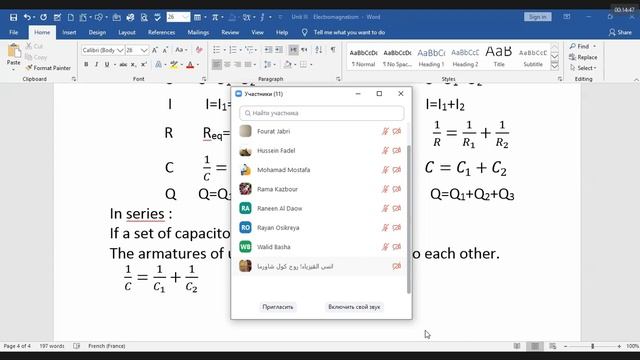The width and height of the screenshot is (640, 360).
Task: Apply the Heading 1 style
Action: click(431, 58)
